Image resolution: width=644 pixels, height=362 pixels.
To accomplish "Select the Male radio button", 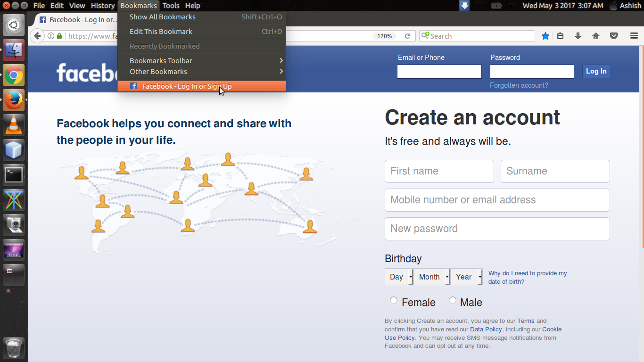I will 453,300.
